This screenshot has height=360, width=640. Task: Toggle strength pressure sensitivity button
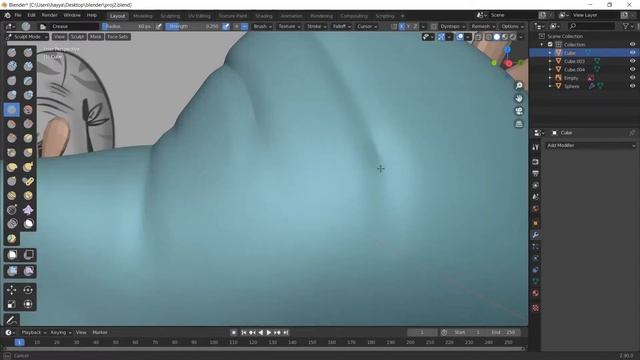(226, 26)
